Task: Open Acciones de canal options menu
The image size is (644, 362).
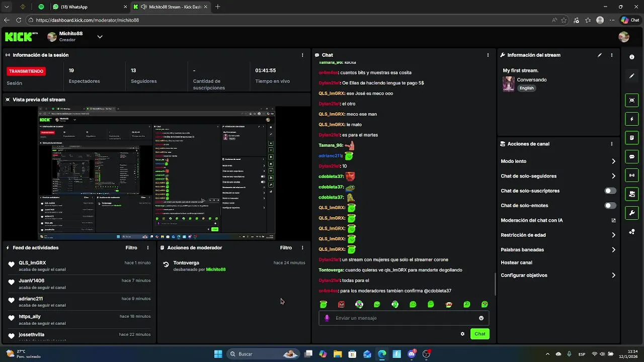Action: click(612, 144)
